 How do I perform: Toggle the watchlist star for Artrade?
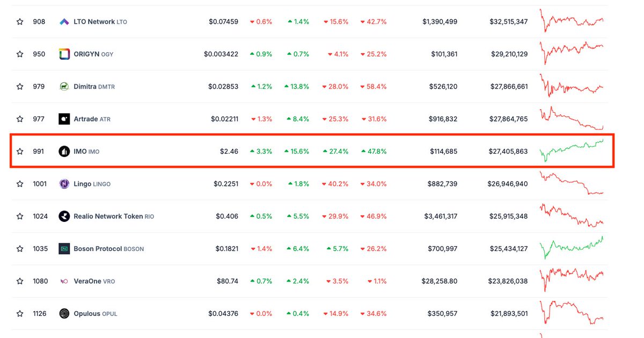[20, 119]
